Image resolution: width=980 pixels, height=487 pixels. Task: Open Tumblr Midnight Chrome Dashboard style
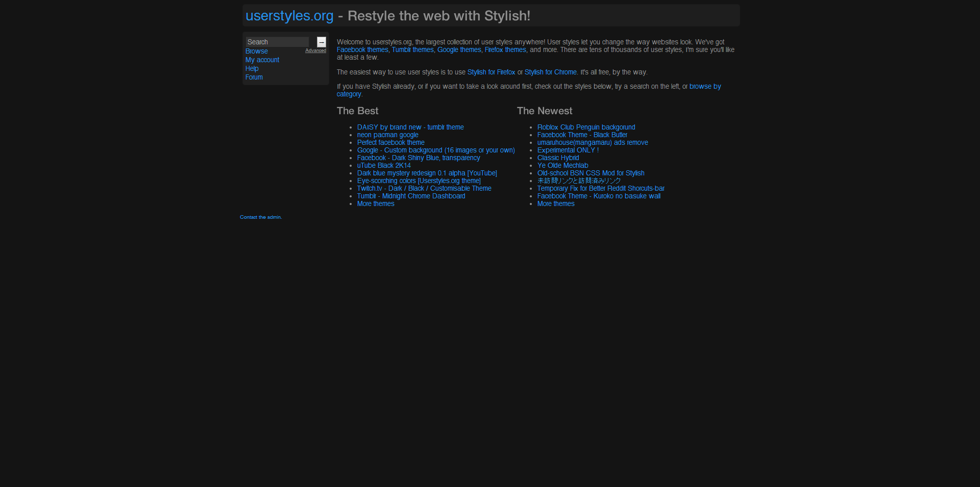(x=411, y=196)
